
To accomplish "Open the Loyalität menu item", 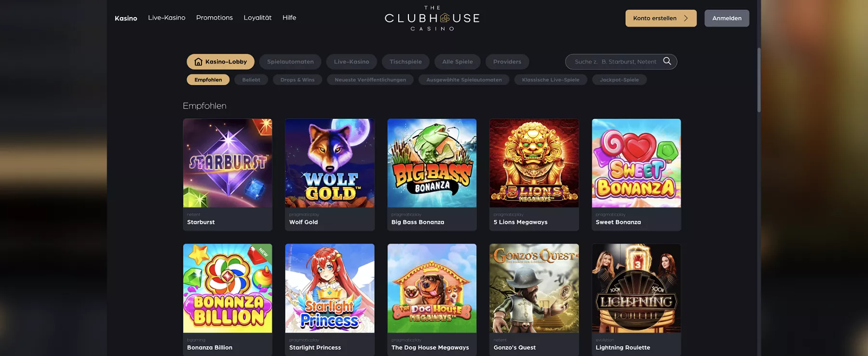I will click(258, 18).
